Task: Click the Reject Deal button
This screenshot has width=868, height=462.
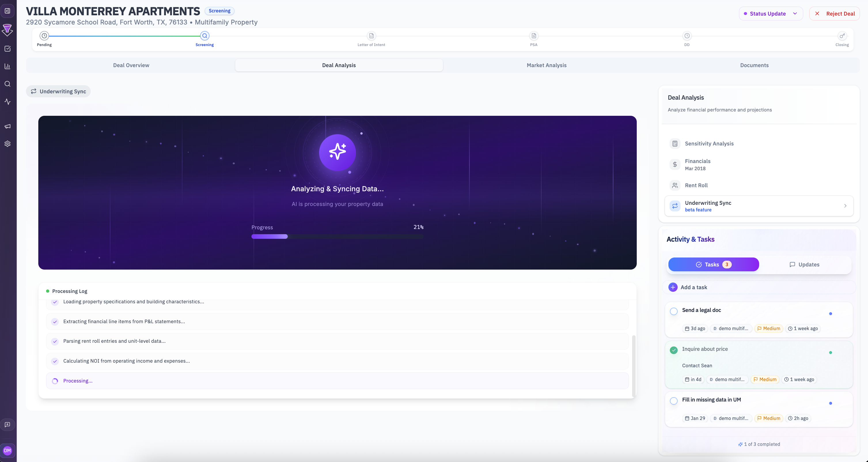Action: [834, 14]
